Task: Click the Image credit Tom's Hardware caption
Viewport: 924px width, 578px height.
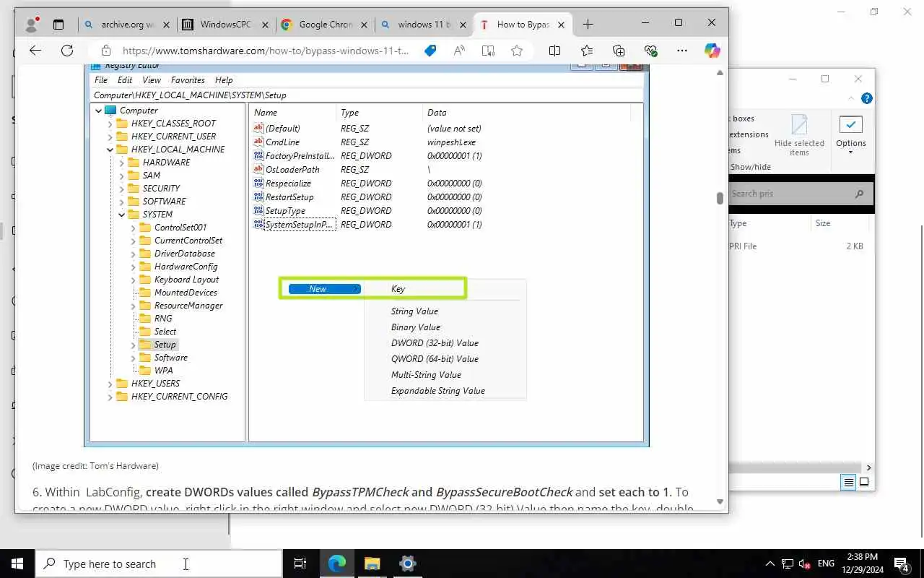Action: (x=95, y=466)
